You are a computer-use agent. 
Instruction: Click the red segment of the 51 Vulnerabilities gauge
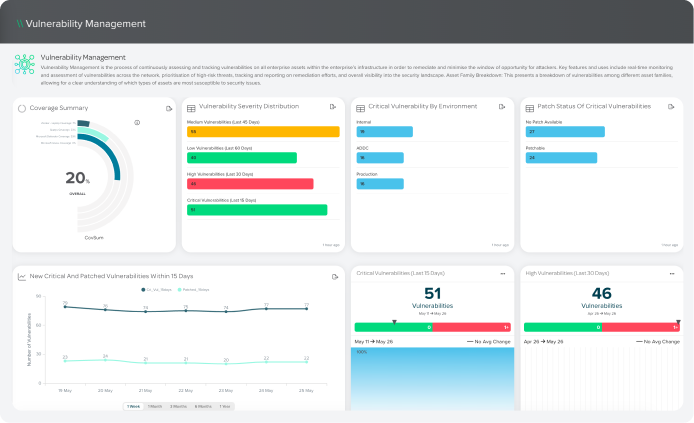click(x=471, y=327)
